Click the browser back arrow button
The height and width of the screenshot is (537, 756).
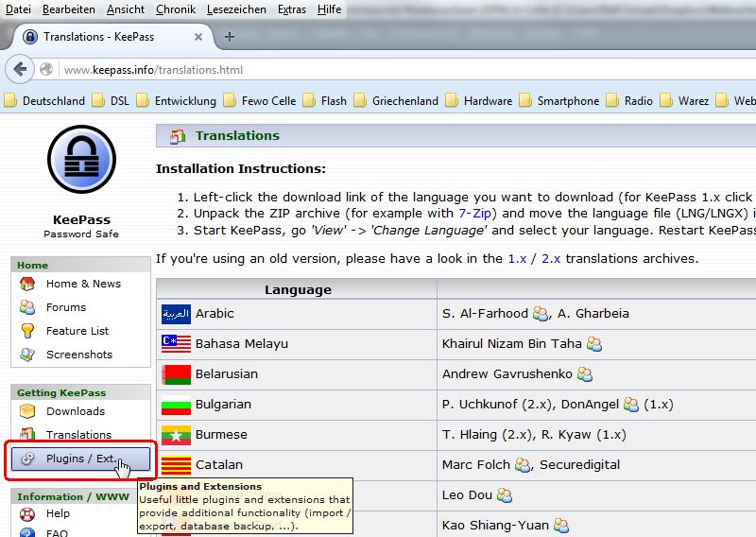coord(19,69)
